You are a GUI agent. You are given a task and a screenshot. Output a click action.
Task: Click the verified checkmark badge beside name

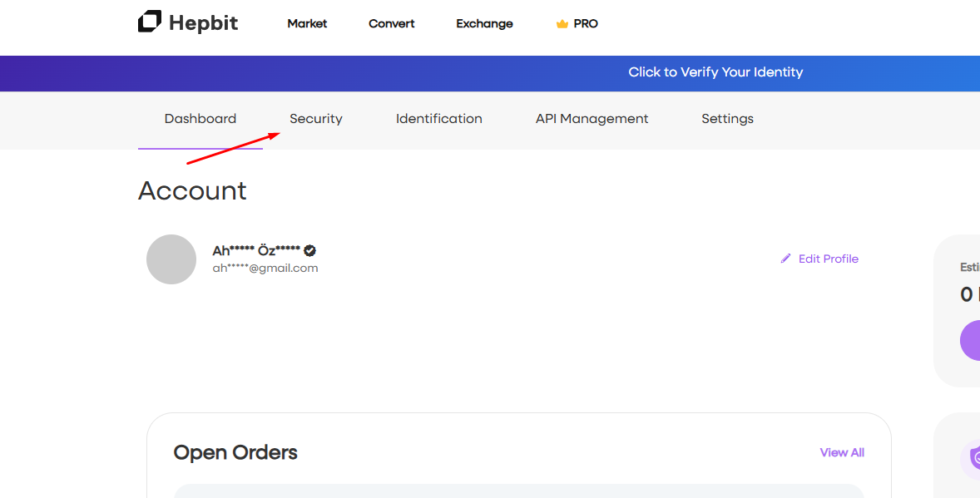click(309, 250)
